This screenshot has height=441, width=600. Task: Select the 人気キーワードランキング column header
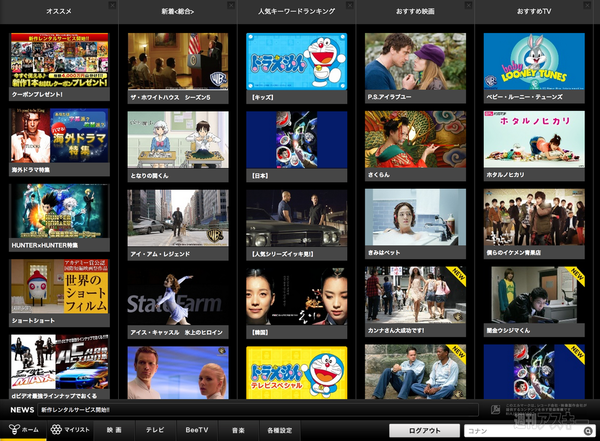point(296,11)
